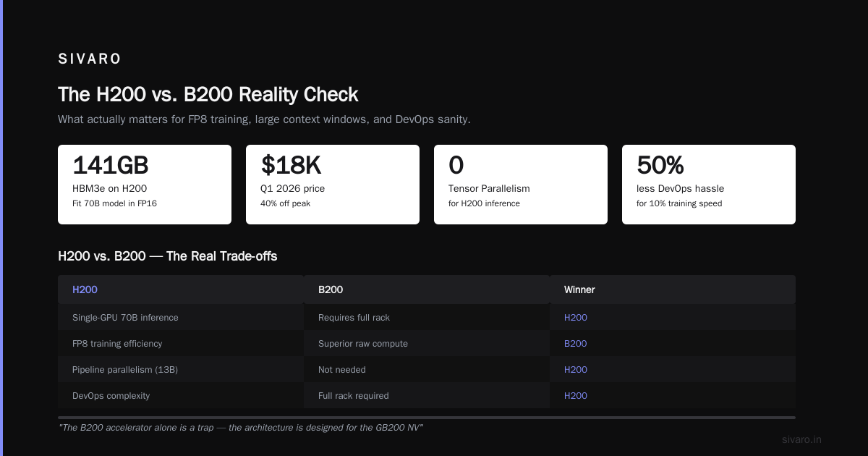Click 'FP8 training efficiency' cell
The width and height of the screenshot is (868, 456).
(117, 343)
